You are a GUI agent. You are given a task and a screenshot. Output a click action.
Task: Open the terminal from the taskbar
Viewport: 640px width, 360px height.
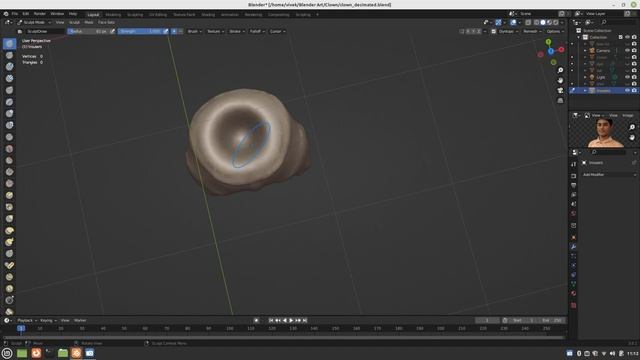tap(49, 353)
